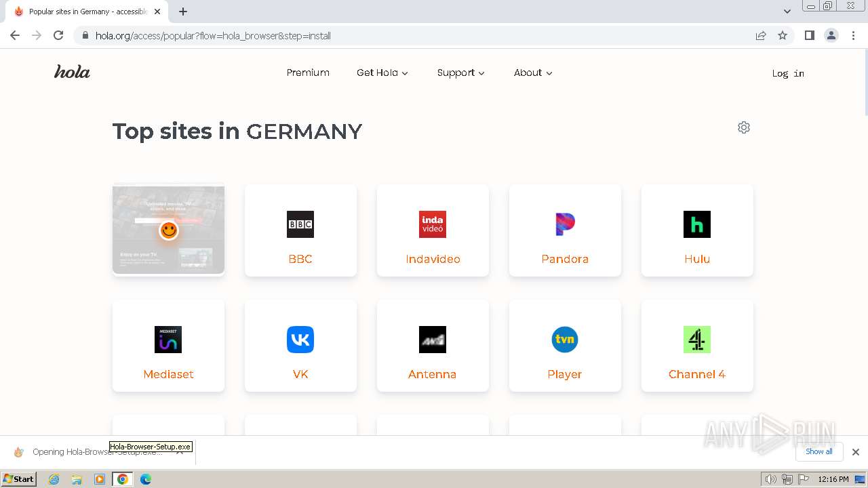Open download item options chevron
The width and height of the screenshot is (868, 488).
click(x=180, y=452)
